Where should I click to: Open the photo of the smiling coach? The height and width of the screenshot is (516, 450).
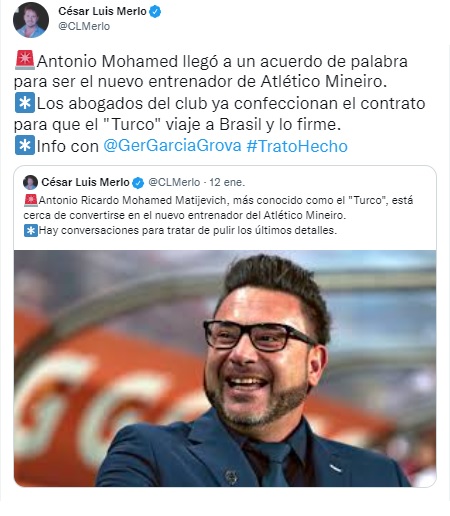pos(225,368)
